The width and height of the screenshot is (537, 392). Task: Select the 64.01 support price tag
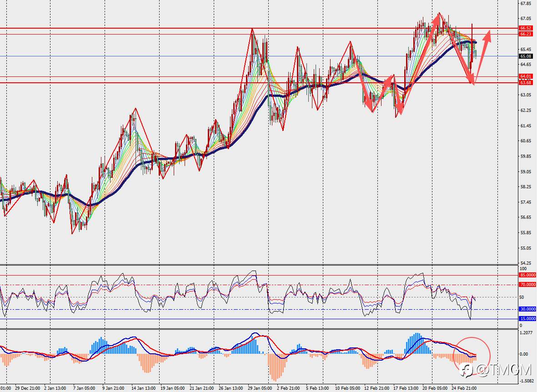[x=526, y=76]
